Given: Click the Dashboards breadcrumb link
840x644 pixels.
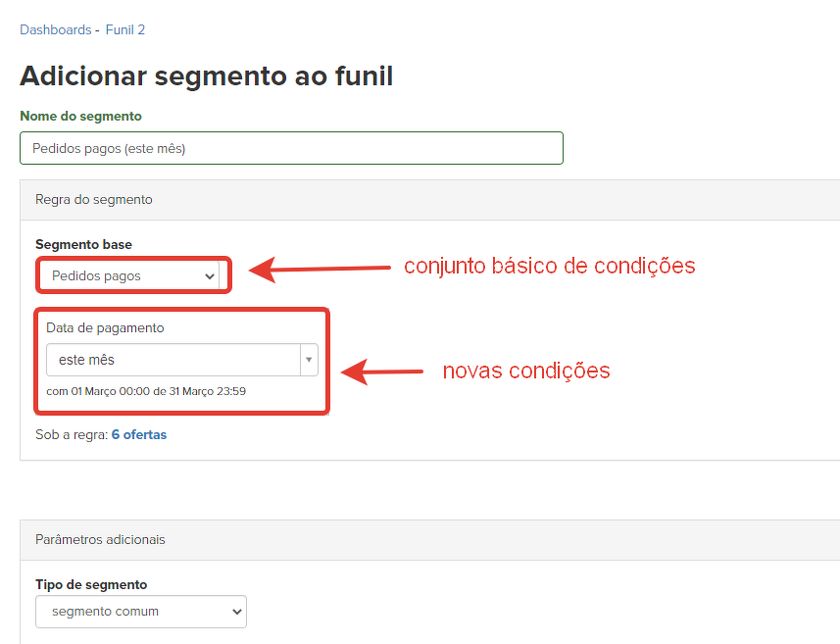Looking at the screenshot, I should (55, 29).
